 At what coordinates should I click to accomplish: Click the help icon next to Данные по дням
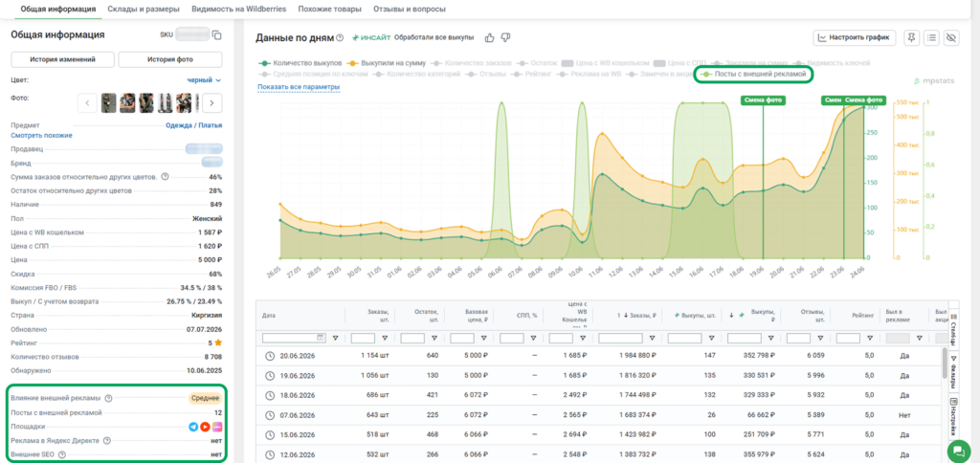coord(340,38)
